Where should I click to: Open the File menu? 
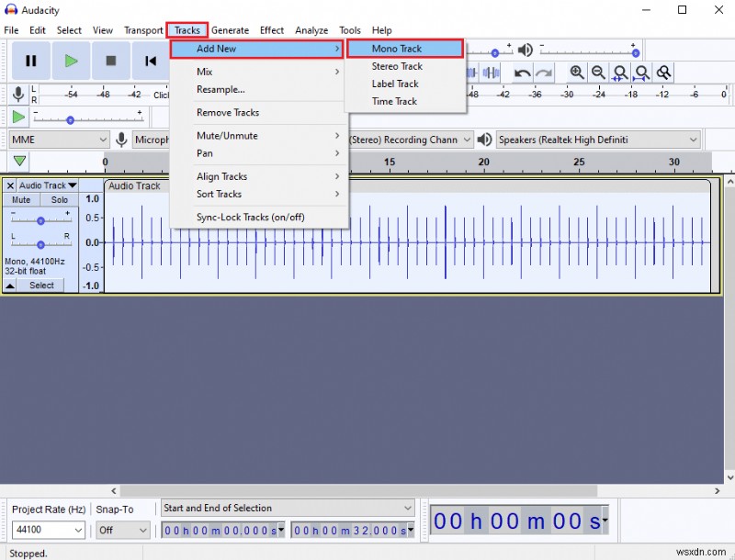click(11, 30)
